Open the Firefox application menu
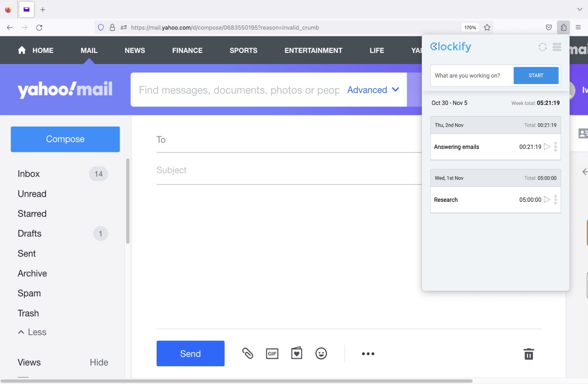 point(578,27)
